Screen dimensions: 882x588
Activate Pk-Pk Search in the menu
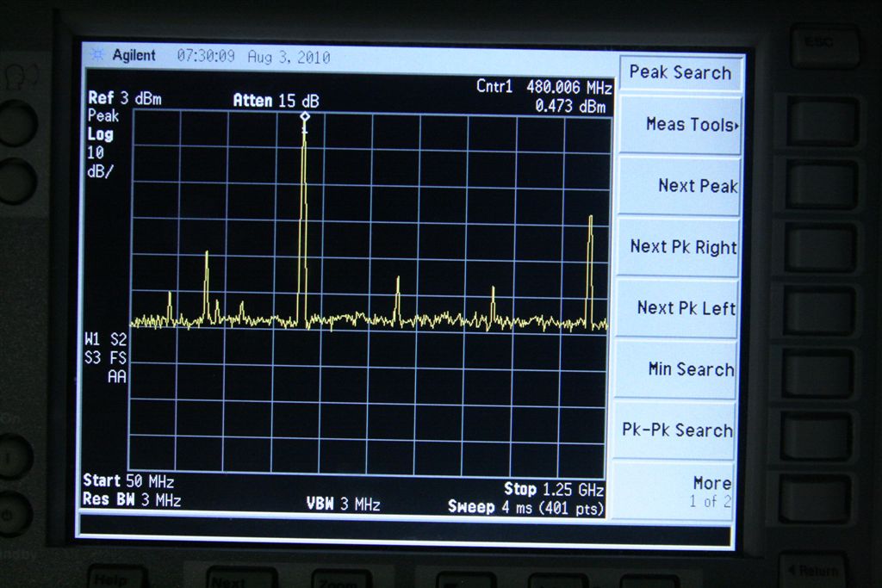point(679,430)
